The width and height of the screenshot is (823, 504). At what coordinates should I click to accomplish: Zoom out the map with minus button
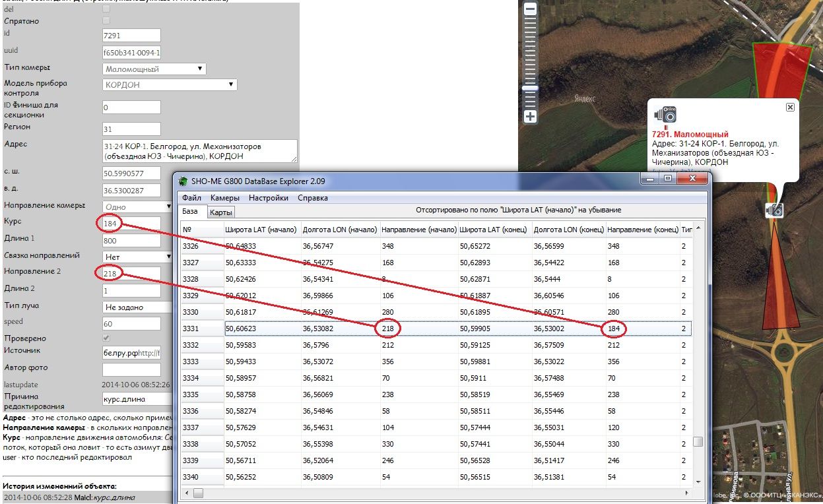[530, 9]
